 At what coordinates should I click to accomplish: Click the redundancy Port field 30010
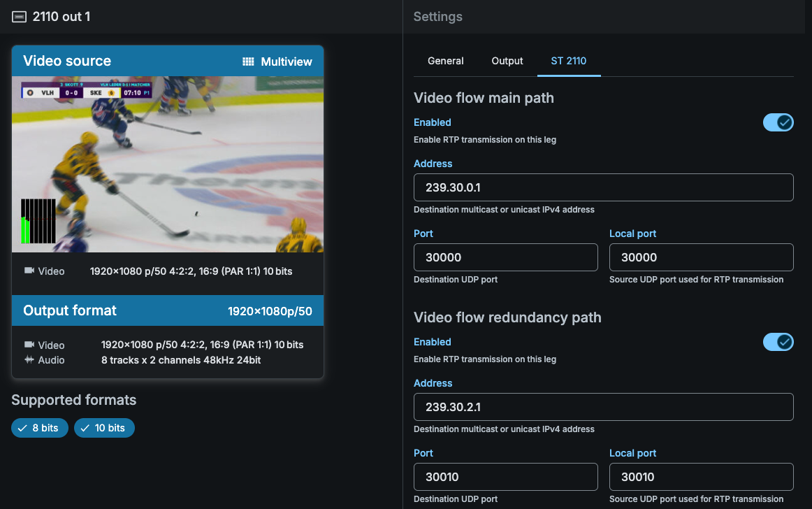(x=505, y=477)
